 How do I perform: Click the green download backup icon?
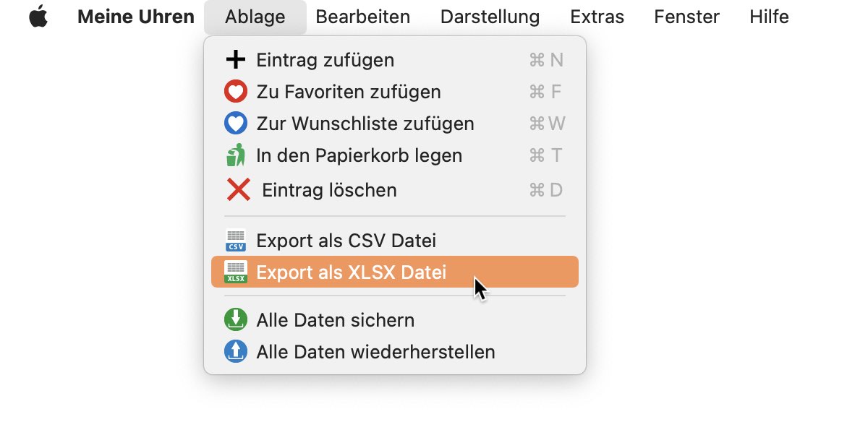[x=236, y=320]
